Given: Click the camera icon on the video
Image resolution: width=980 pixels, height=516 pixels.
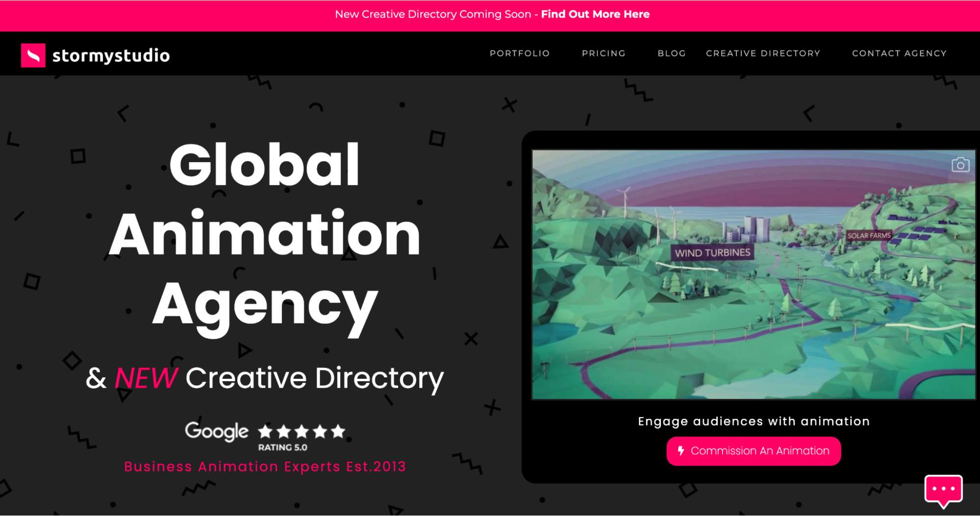Looking at the screenshot, I should click(x=960, y=165).
